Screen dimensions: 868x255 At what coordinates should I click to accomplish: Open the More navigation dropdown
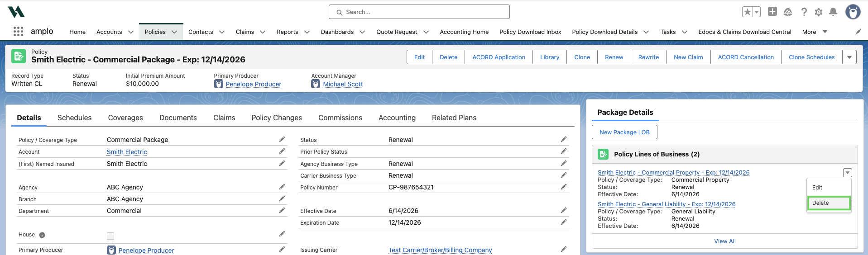point(815,32)
